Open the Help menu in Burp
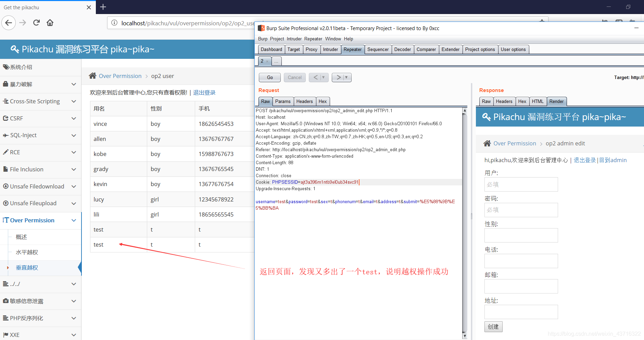Image resolution: width=644 pixels, height=340 pixels. tap(349, 39)
